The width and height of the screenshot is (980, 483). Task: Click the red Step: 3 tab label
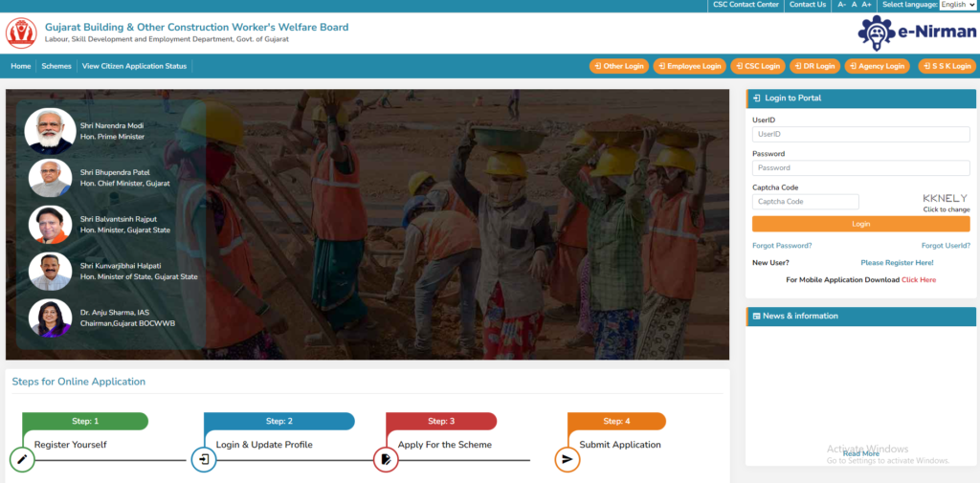(441, 421)
